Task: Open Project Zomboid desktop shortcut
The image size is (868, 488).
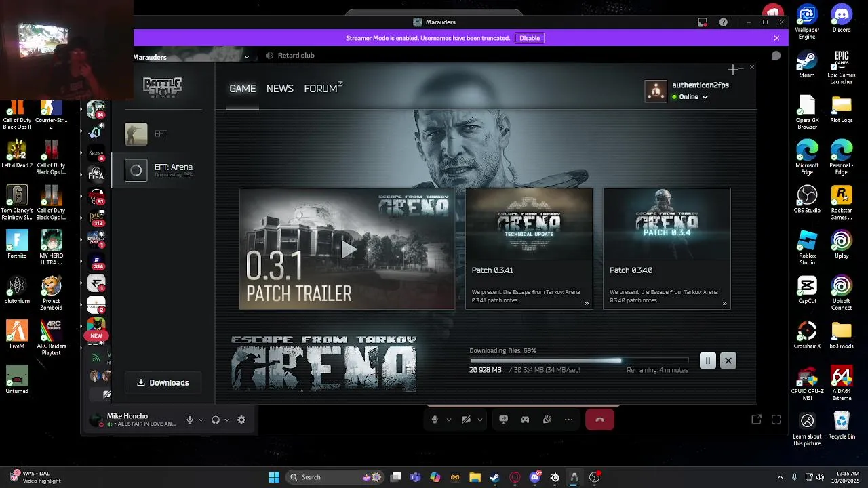Action: pyautogui.click(x=51, y=293)
